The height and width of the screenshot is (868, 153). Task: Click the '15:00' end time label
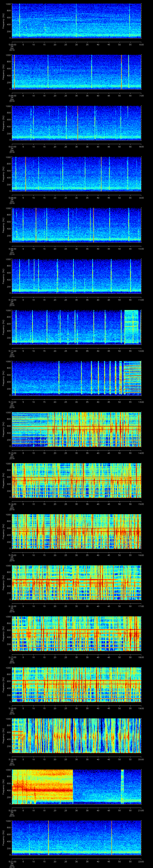coord(141,504)
